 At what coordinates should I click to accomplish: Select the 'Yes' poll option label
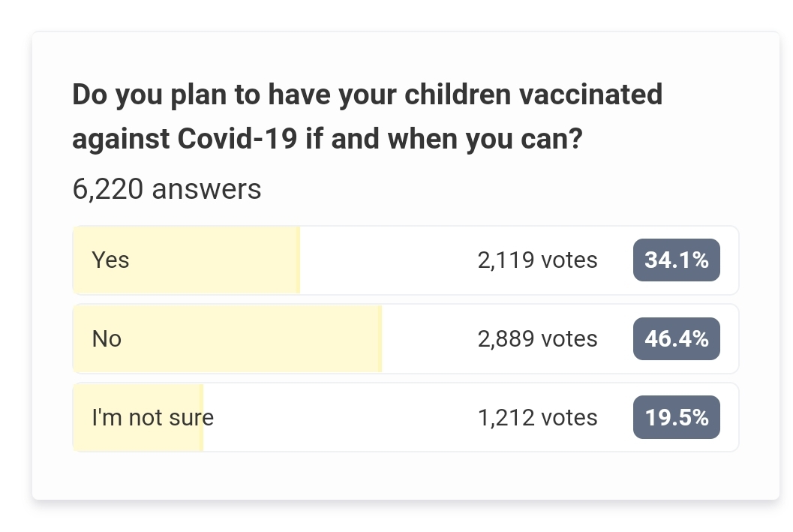tap(110, 260)
